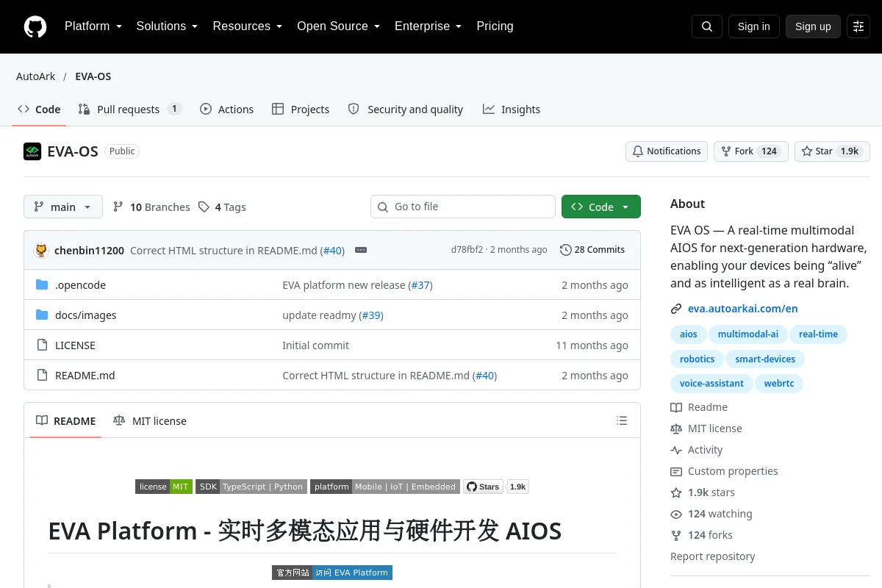This screenshot has width=882, height=588.
Task: Expand the Resources menu
Action: click(x=248, y=26)
